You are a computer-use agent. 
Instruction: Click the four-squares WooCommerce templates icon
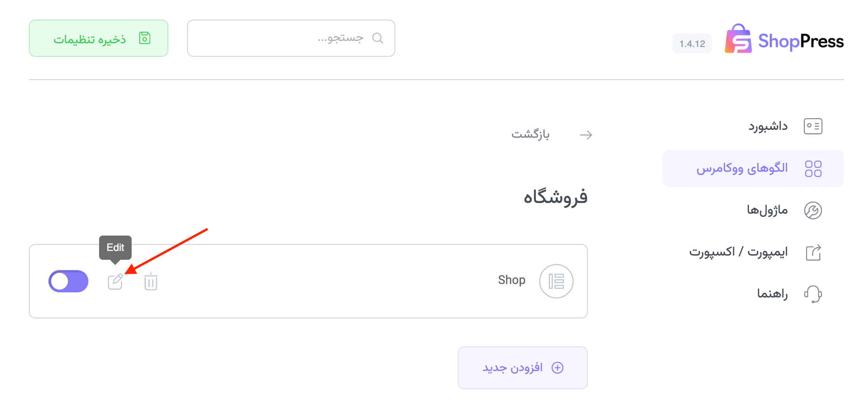(x=813, y=169)
